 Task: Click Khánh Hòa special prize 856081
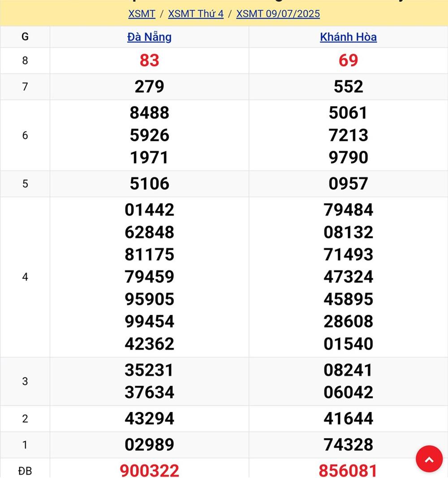pyautogui.click(x=348, y=470)
